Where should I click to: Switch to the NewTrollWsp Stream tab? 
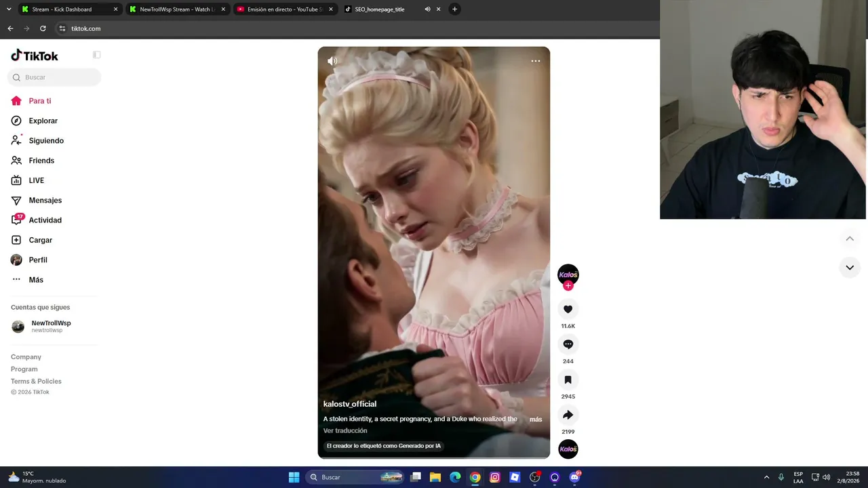177,9
